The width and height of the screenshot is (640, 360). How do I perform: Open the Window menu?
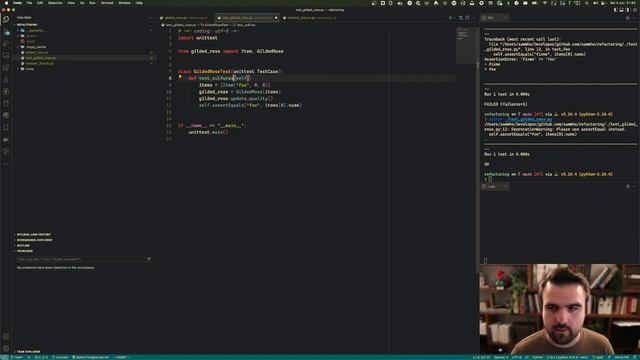[124, 3]
